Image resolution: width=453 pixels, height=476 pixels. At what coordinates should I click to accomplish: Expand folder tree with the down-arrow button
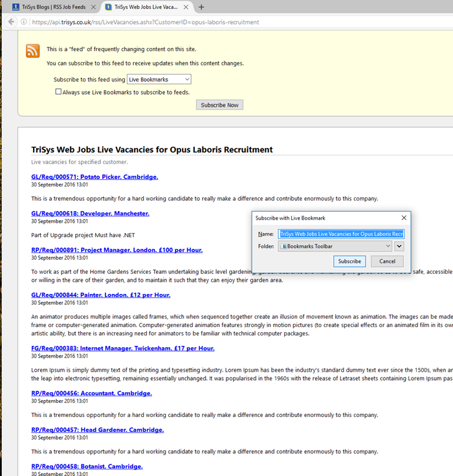tap(399, 246)
